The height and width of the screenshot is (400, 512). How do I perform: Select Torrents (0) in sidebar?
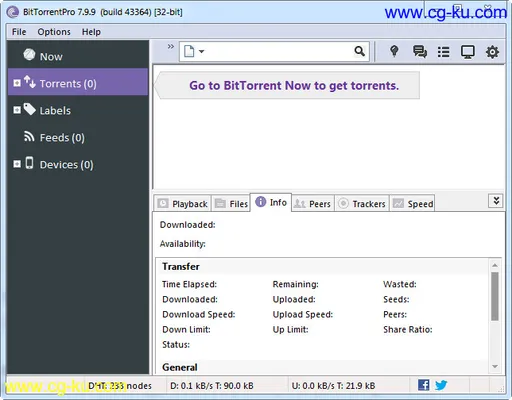[x=78, y=82]
